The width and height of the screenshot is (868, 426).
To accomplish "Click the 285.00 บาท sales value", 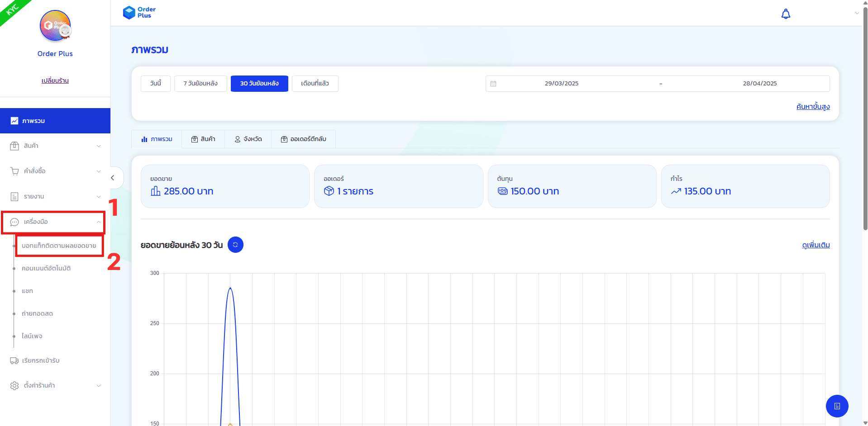I will [188, 191].
